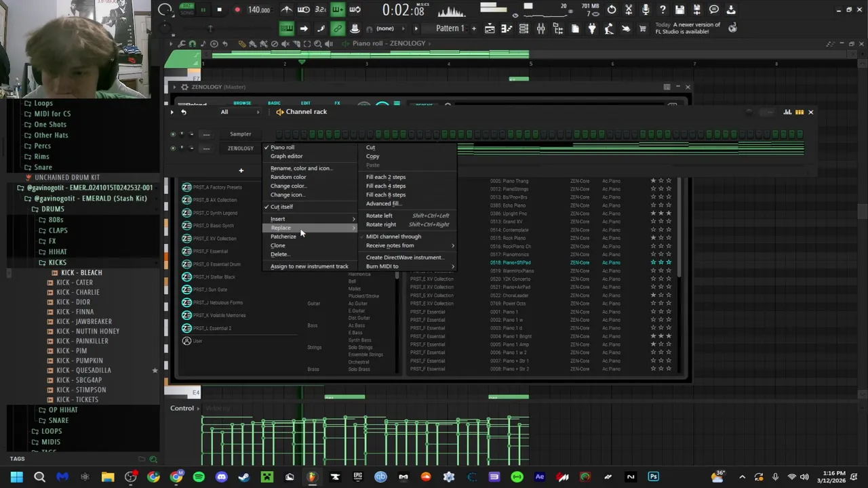Choose Fill each 4 steps

386,186
